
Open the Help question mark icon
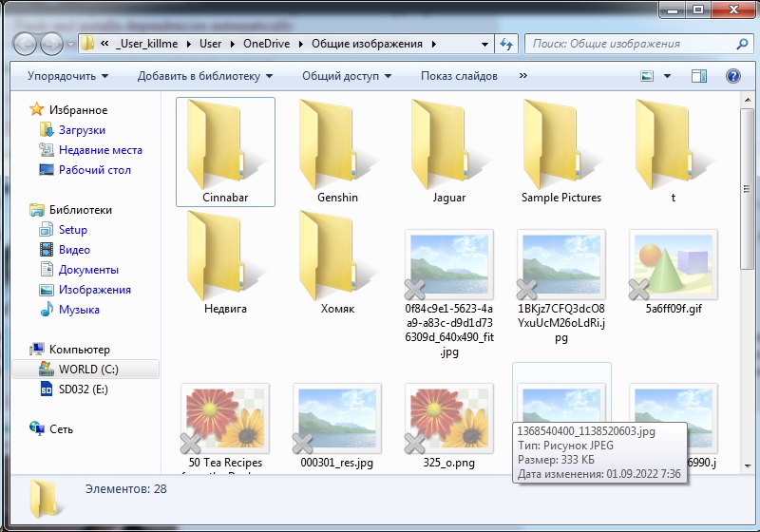[x=732, y=76]
